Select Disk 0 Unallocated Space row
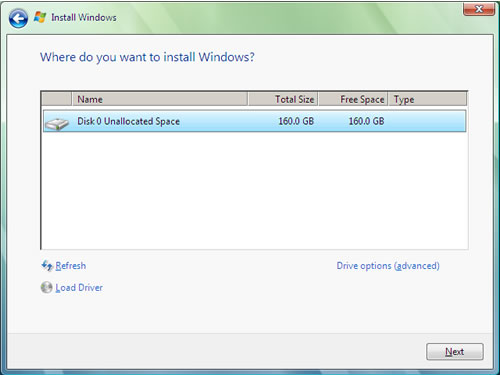Viewport: 500px width, 375px height. (254, 121)
